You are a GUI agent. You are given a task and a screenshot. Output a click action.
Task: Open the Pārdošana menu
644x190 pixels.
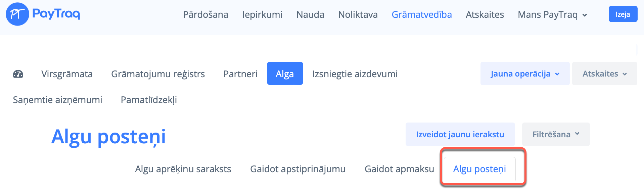(x=205, y=15)
